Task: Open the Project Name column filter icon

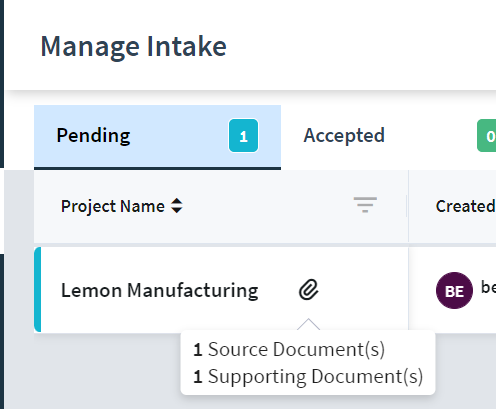Action: (x=365, y=205)
